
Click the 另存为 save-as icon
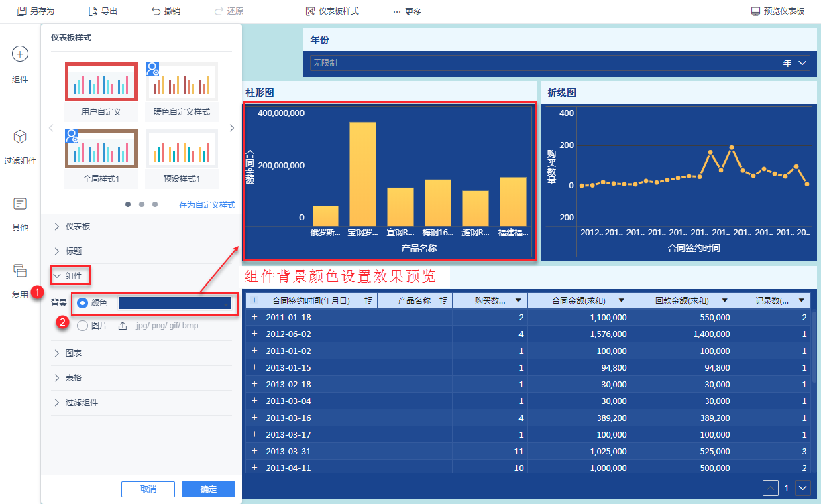click(x=22, y=11)
